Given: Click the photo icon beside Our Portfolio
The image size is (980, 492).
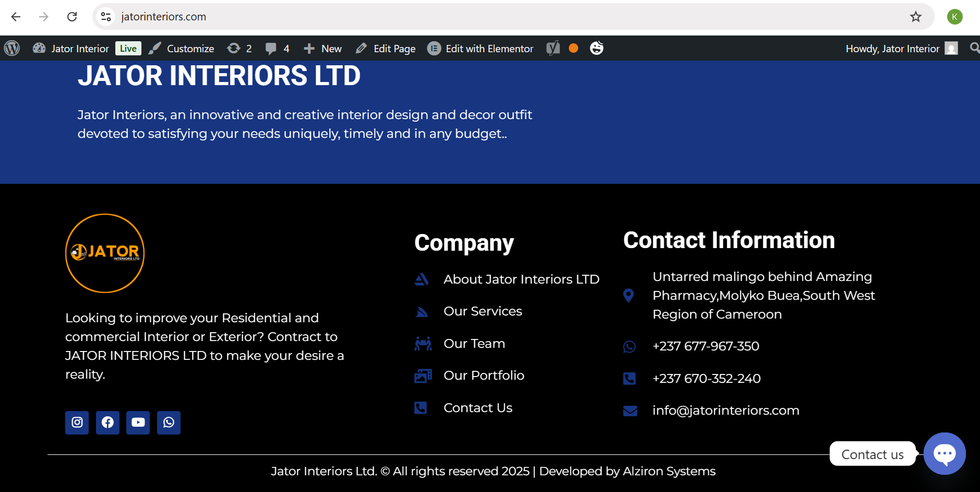Looking at the screenshot, I should click(423, 376).
